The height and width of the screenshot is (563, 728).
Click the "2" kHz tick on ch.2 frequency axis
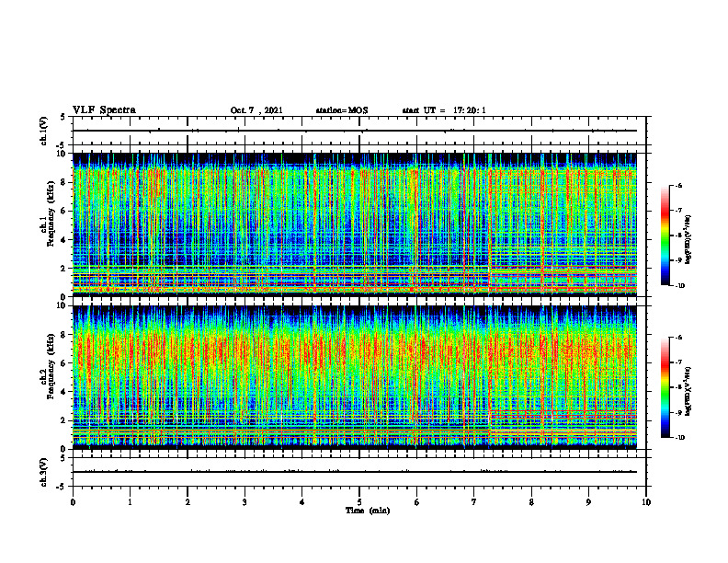(x=64, y=420)
